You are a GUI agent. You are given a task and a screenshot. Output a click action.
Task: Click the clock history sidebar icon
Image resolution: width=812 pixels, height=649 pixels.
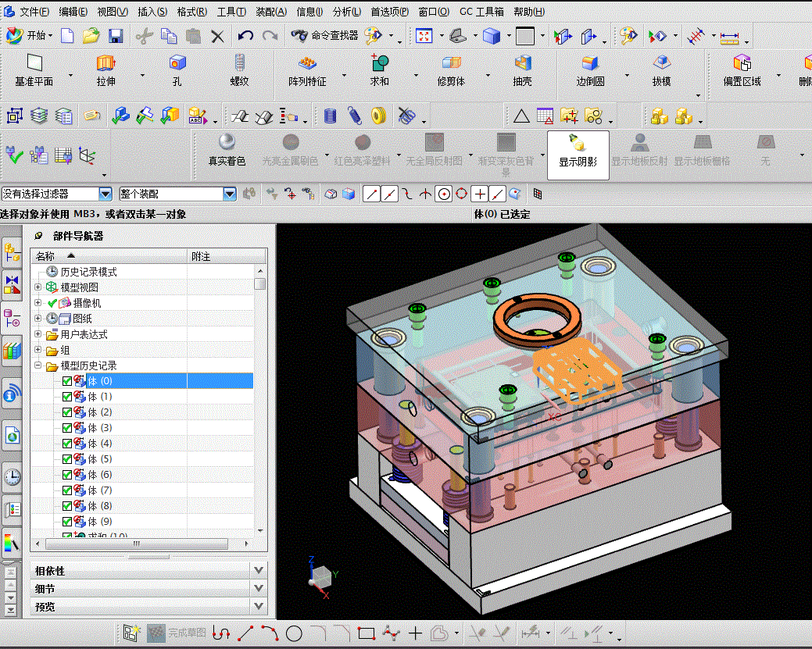point(13,476)
